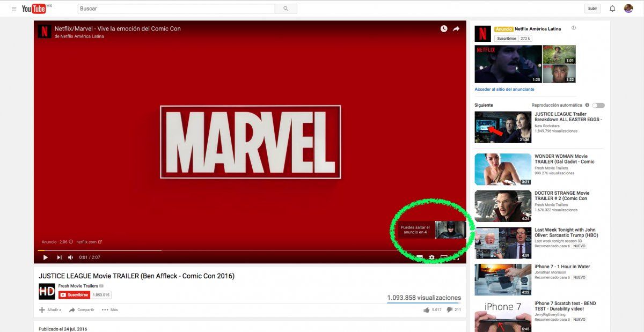Open the watch later clock icon on the video

(x=443, y=28)
